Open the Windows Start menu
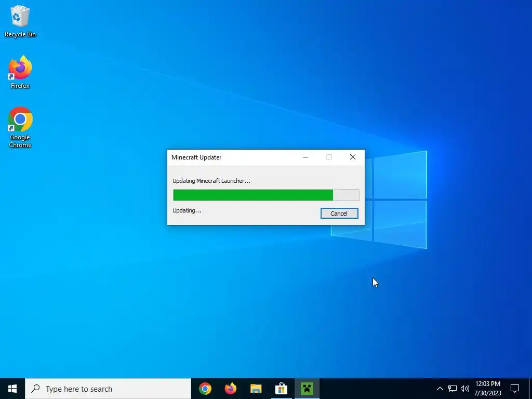The width and height of the screenshot is (532, 399). (x=12, y=389)
